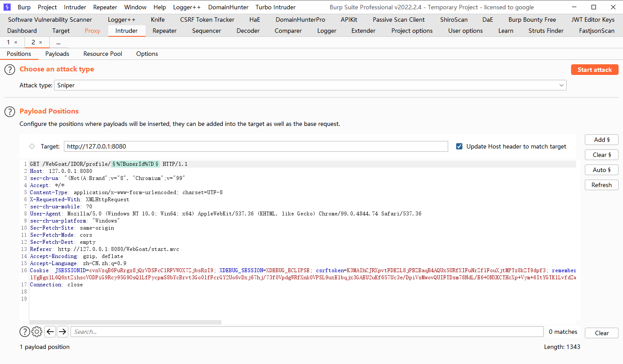Toggle Update Host header to match target

pos(459,146)
